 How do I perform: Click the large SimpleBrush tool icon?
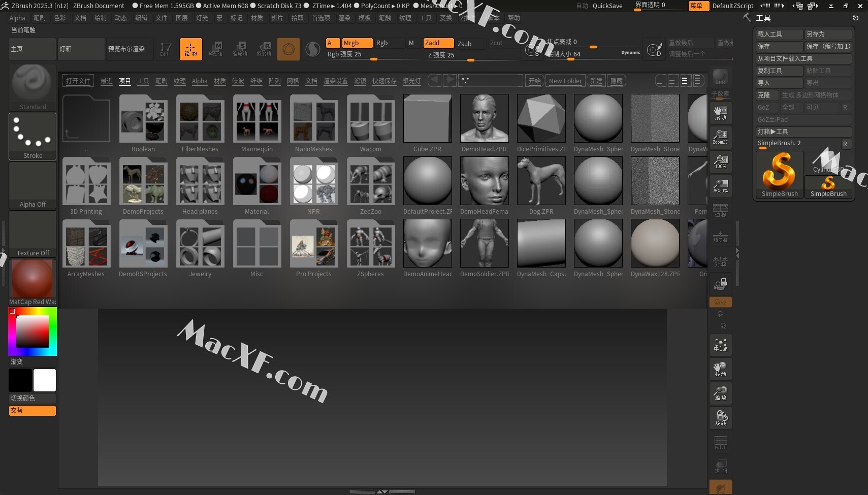coord(780,174)
